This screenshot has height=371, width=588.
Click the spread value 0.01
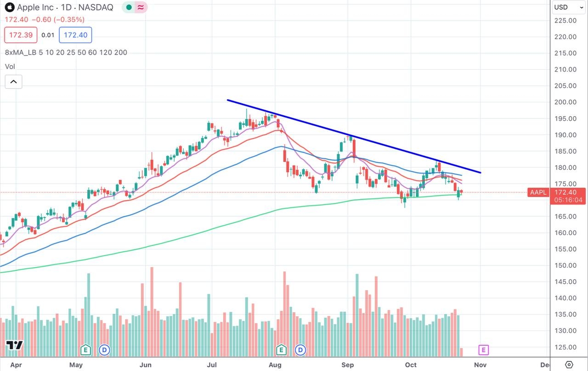[x=48, y=35]
